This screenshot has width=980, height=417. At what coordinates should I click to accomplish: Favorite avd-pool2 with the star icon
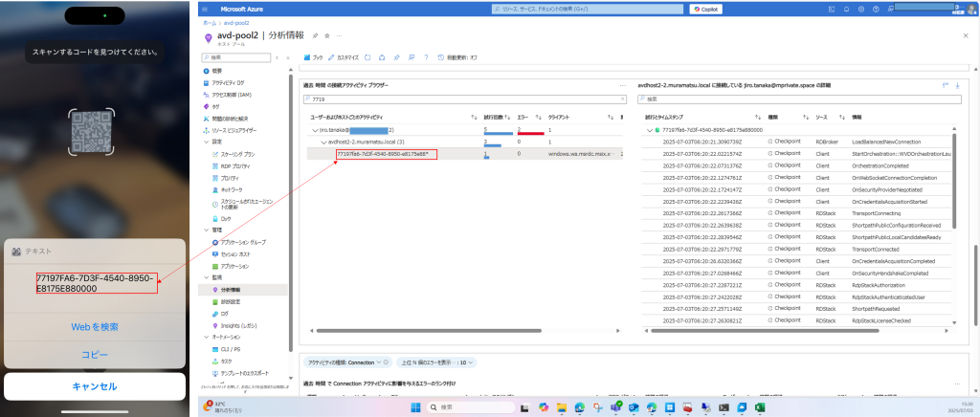pos(327,35)
